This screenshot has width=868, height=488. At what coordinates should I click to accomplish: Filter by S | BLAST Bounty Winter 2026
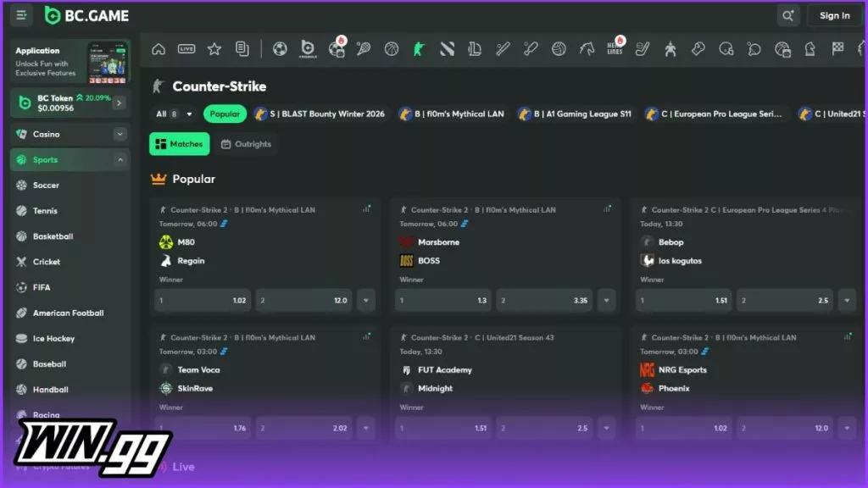coord(320,114)
